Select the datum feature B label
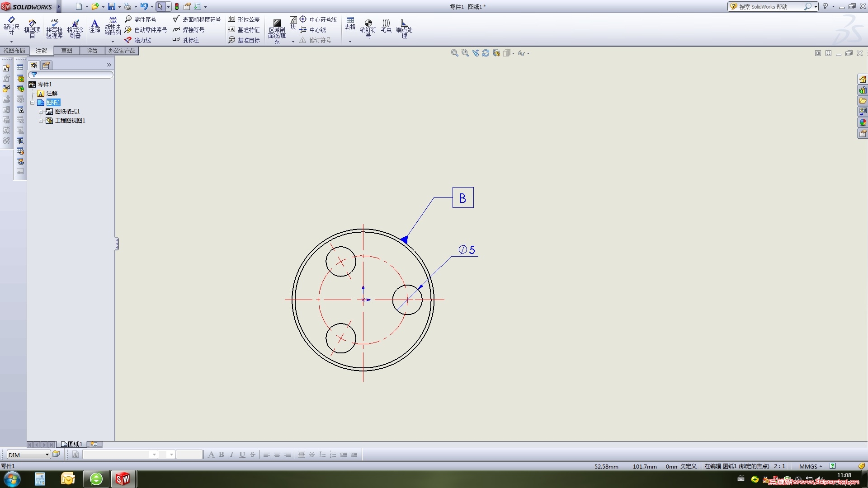868x488 pixels. [463, 197]
